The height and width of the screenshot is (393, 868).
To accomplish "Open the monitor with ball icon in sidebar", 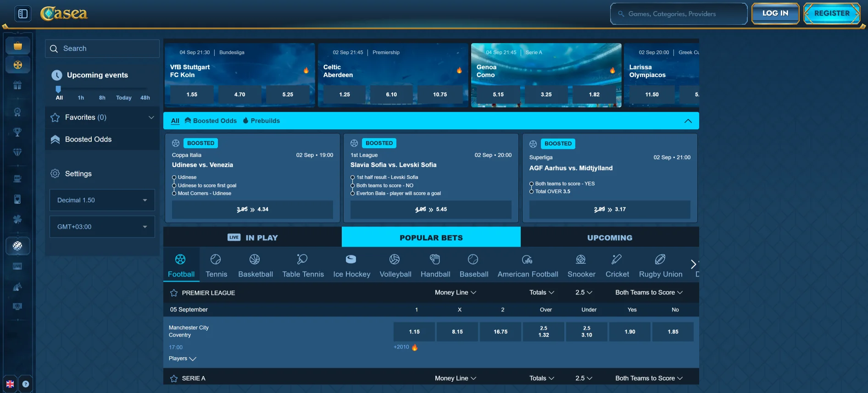I will pos(17,306).
